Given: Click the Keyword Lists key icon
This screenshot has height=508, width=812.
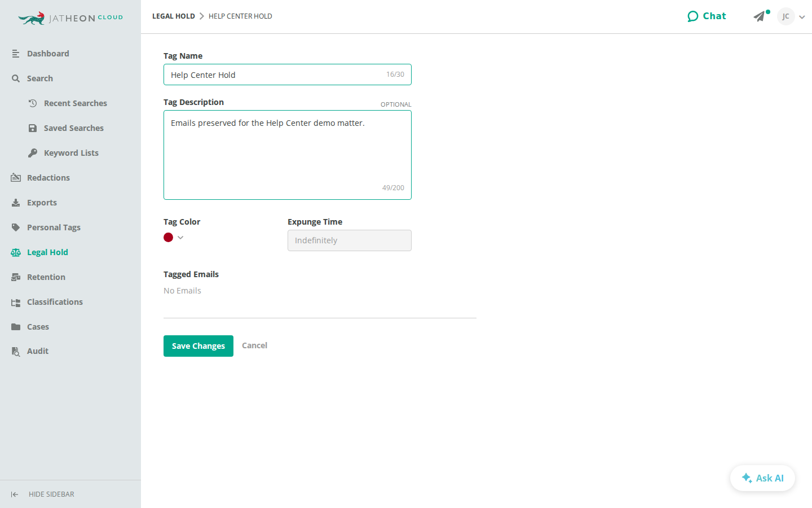Looking at the screenshot, I should (x=33, y=153).
